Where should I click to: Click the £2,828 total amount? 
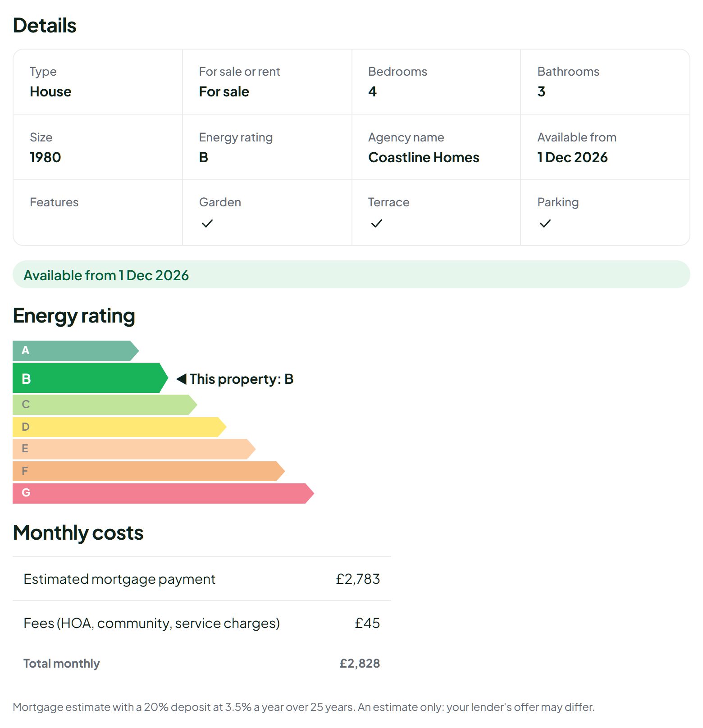[x=360, y=664]
